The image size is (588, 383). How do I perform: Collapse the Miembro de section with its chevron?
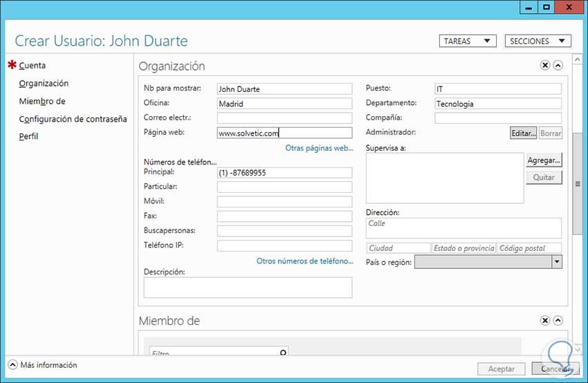click(558, 320)
